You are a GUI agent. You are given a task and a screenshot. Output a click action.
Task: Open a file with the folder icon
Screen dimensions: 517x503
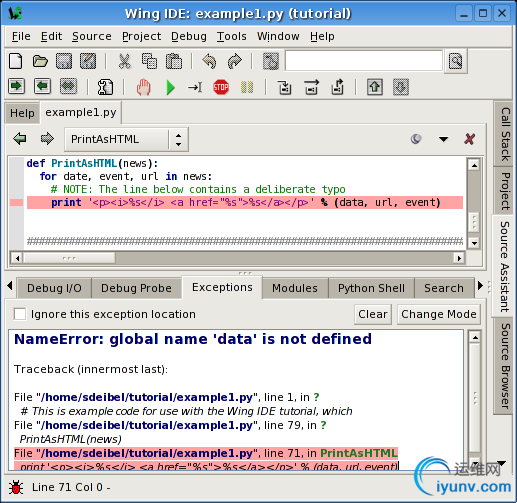click(40, 61)
